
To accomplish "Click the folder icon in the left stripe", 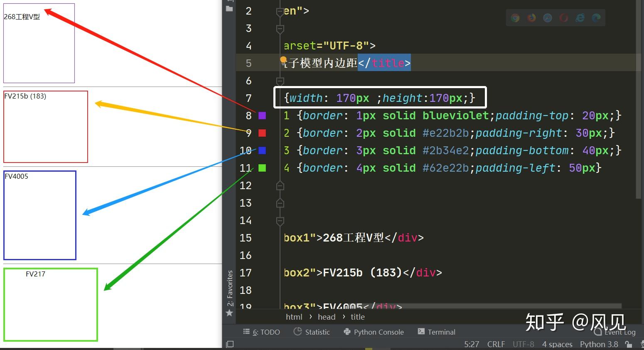I will pyautogui.click(x=229, y=8).
